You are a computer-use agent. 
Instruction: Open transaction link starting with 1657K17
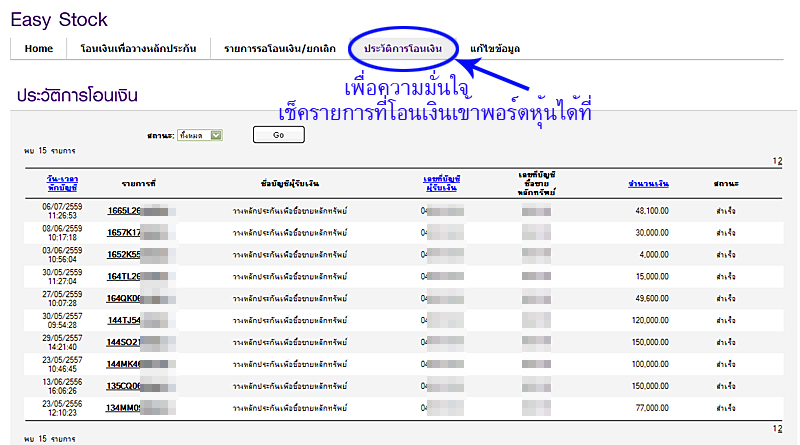125,232
